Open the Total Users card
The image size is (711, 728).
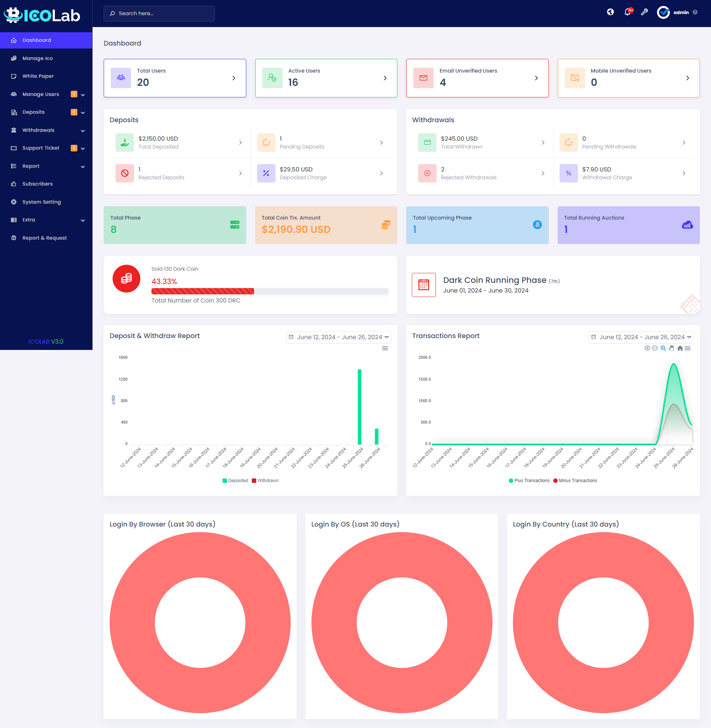point(175,78)
